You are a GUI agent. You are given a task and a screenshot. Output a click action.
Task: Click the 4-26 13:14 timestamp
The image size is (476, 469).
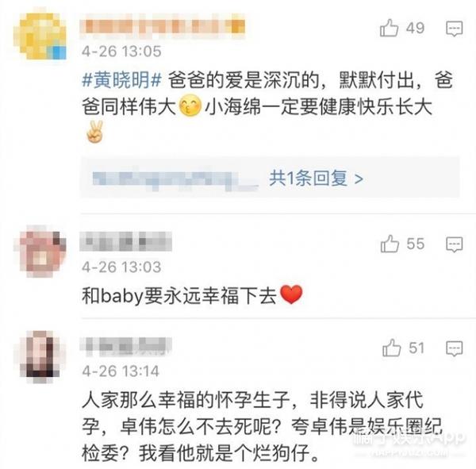coord(121,371)
